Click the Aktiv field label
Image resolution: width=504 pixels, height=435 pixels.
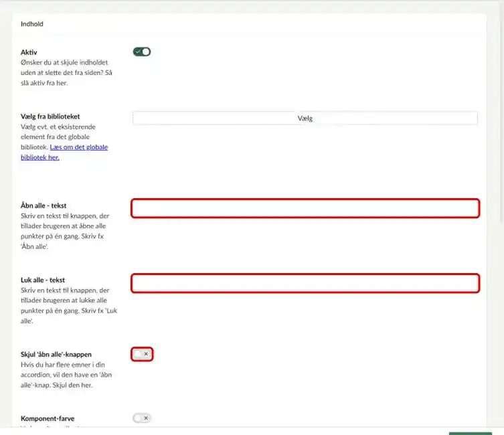[x=29, y=52]
